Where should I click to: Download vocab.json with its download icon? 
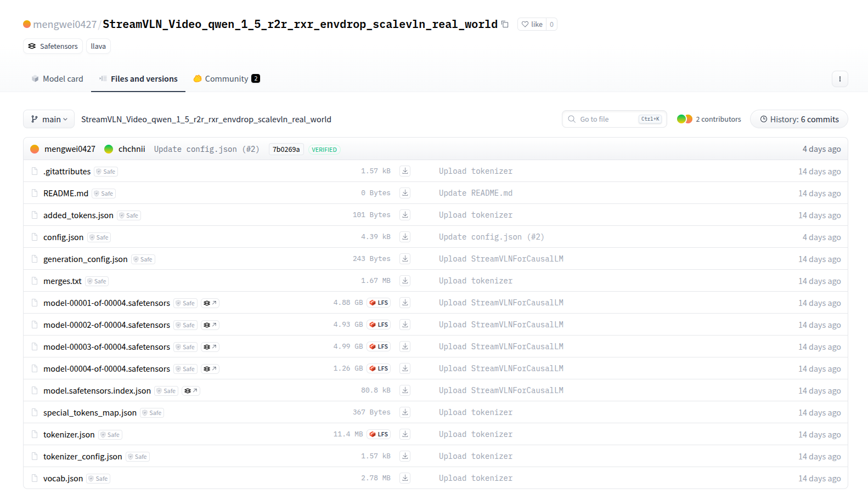click(405, 478)
